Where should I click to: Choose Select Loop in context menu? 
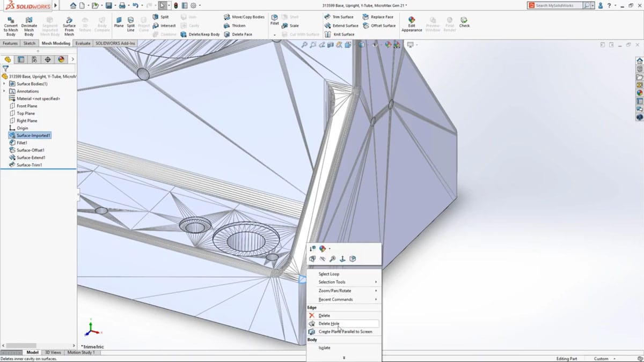tap(329, 274)
